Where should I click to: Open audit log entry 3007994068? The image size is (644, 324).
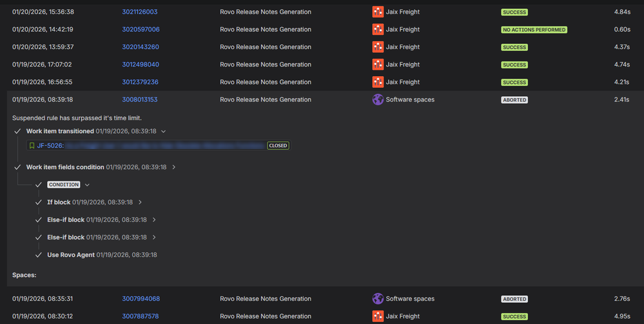[x=141, y=299]
